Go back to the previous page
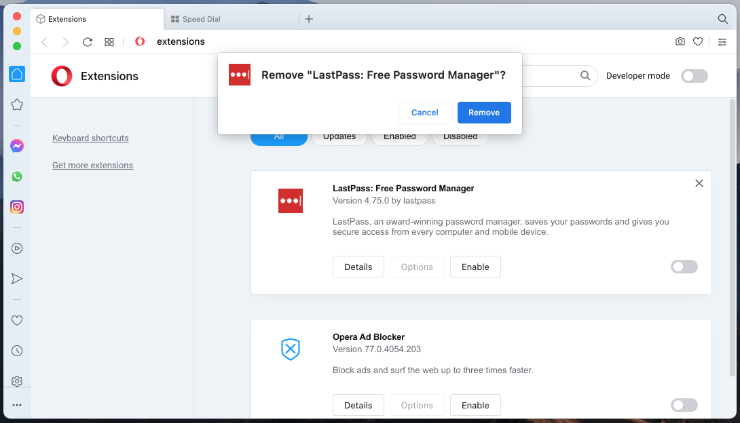This screenshot has width=740, height=423. [45, 42]
